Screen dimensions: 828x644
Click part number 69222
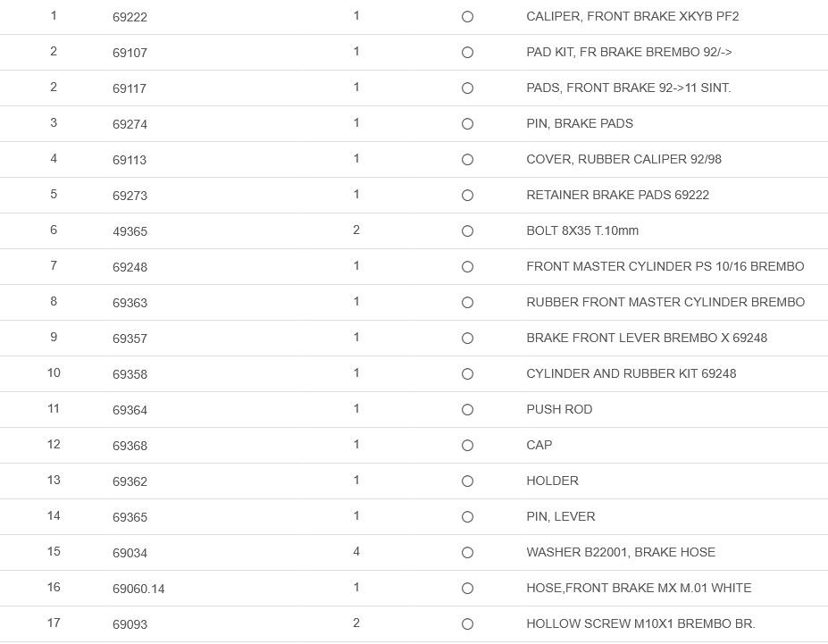coord(130,17)
